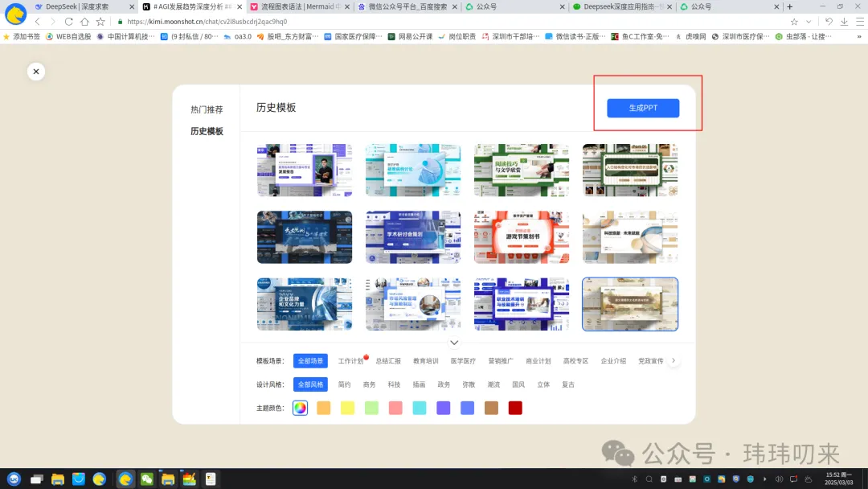The width and height of the screenshot is (868, 489).
Task: Pick the brown theme color swatch
Action: [492, 408]
